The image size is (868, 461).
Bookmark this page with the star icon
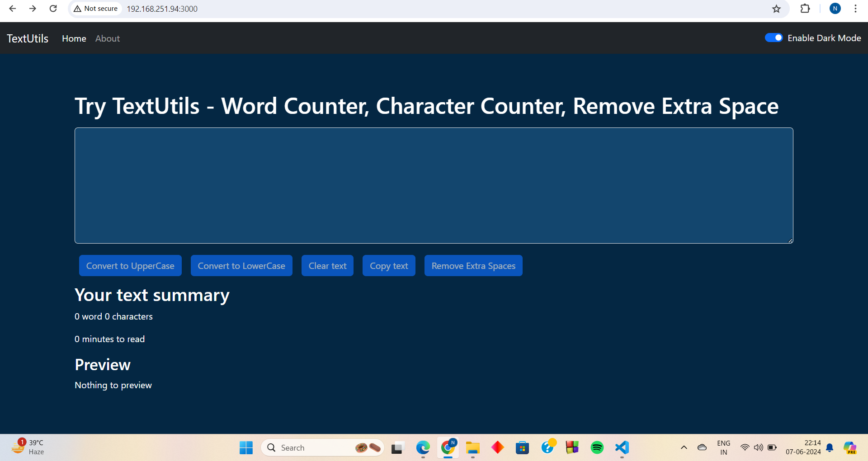pos(776,9)
